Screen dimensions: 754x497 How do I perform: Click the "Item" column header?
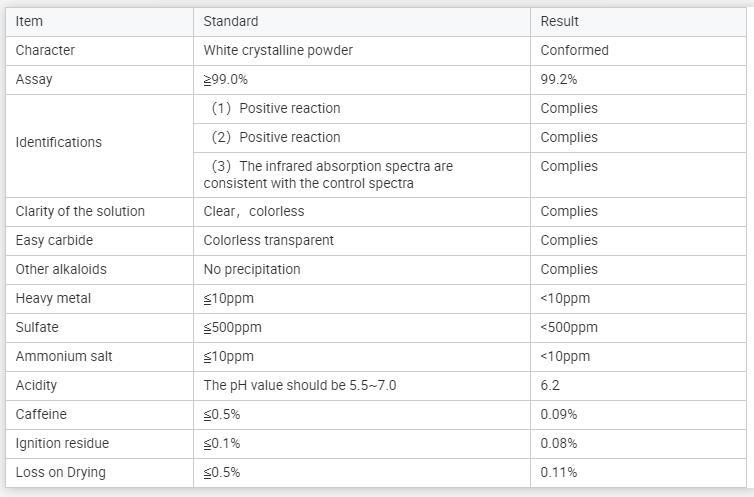(x=29, y=21)
